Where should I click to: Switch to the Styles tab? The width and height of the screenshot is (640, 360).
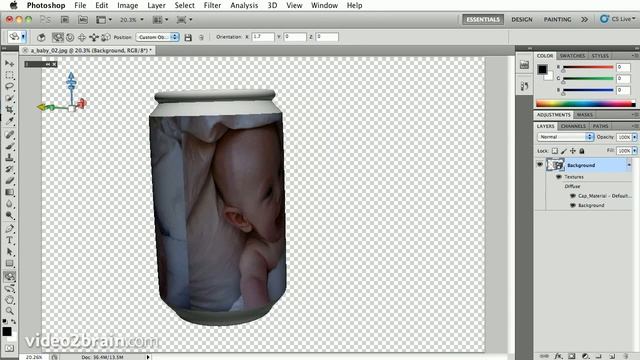point(600,56)
